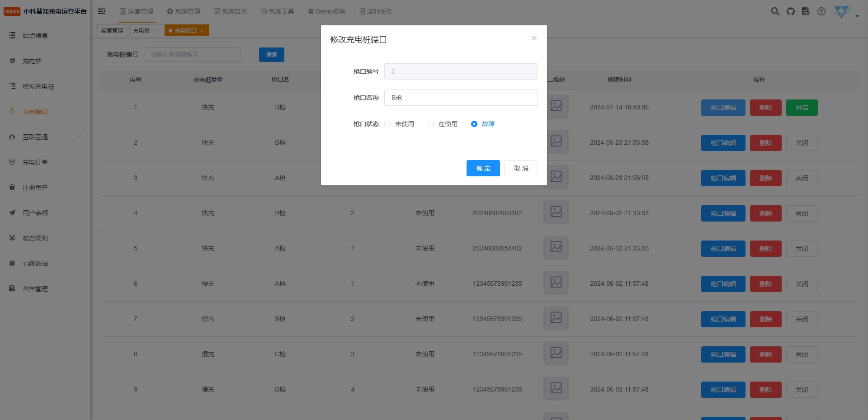Image resolution: width=868 pixels, height=420 pixels.
Task: Select the 经营管理 page tab
Action: pyautogui.click(x=112, y=30)
